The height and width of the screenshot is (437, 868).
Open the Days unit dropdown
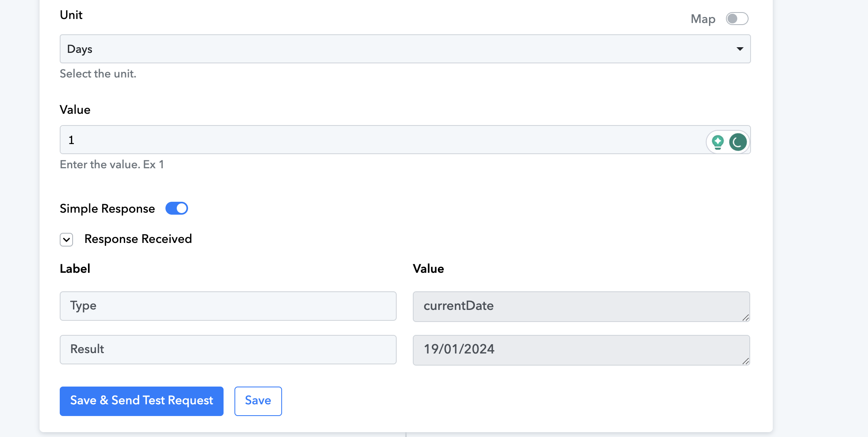point(405,49)
